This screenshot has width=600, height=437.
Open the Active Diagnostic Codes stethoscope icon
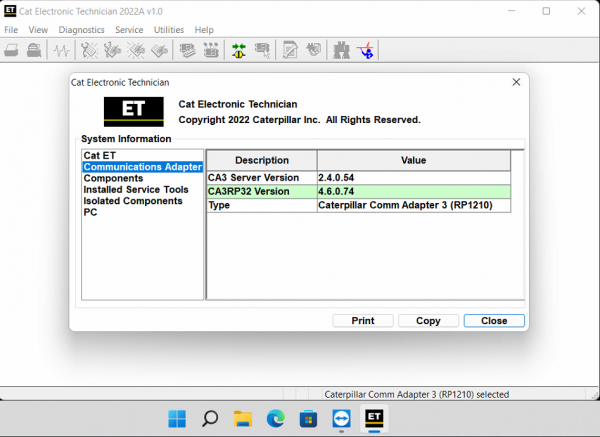click(x=89, y=50)
